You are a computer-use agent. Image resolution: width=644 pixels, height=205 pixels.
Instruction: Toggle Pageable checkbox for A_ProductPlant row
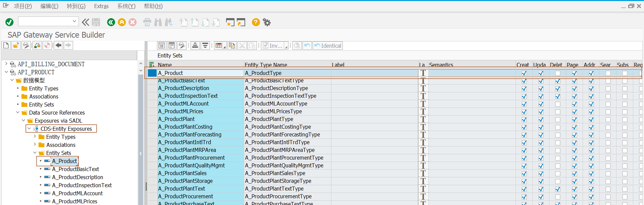575,120
